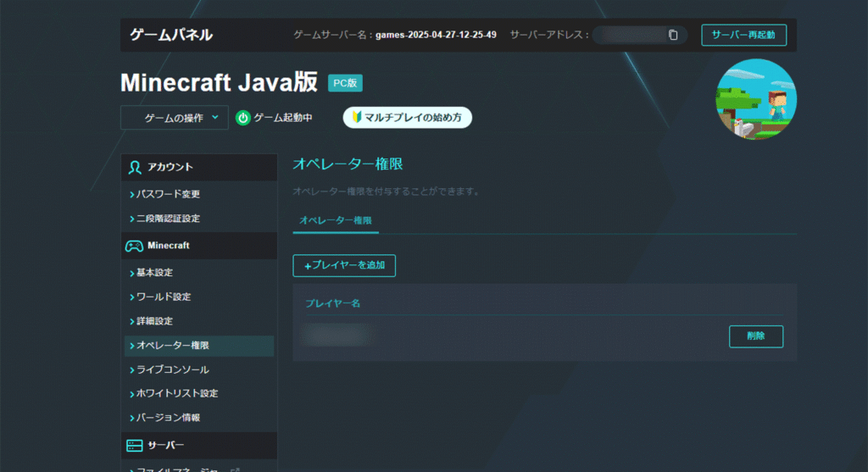Viewport: 868px width, 472px height.
Task: Copy the server address with clipboard icon
Action: pos(672,35)
